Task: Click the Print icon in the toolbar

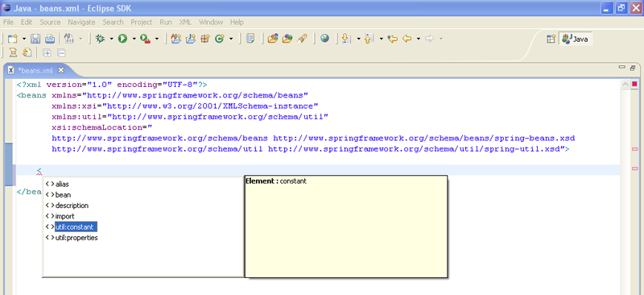Action: (50, 39)
